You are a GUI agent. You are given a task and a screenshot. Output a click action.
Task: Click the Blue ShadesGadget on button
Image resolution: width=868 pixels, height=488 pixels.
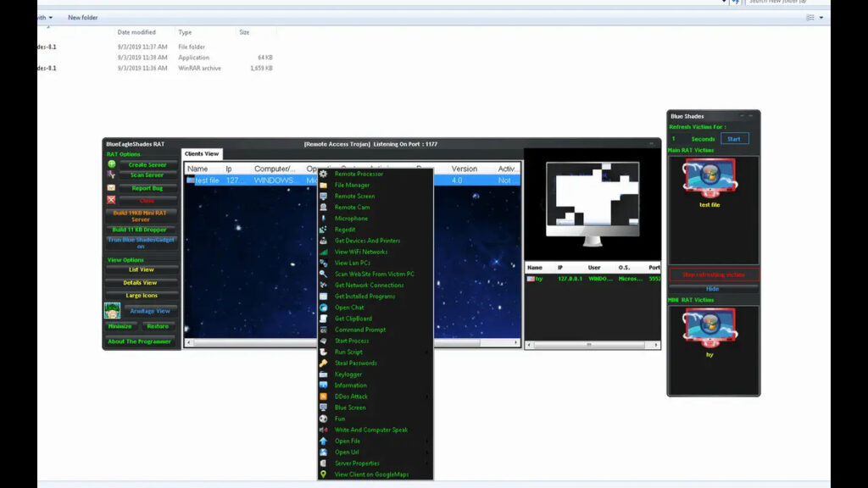coord(141,243)
